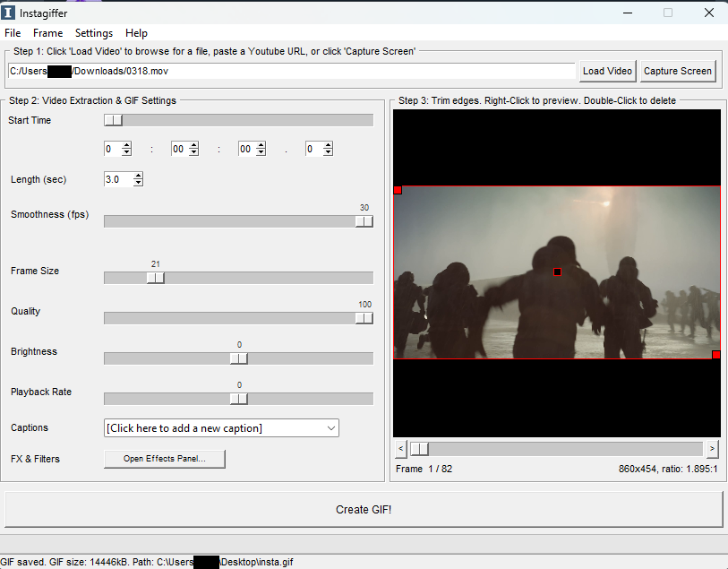Image resolution: width=728 pixels, height=569 pixels.
Task: Click the bottom-right red crop handle
Action: (x=716, y=355)
